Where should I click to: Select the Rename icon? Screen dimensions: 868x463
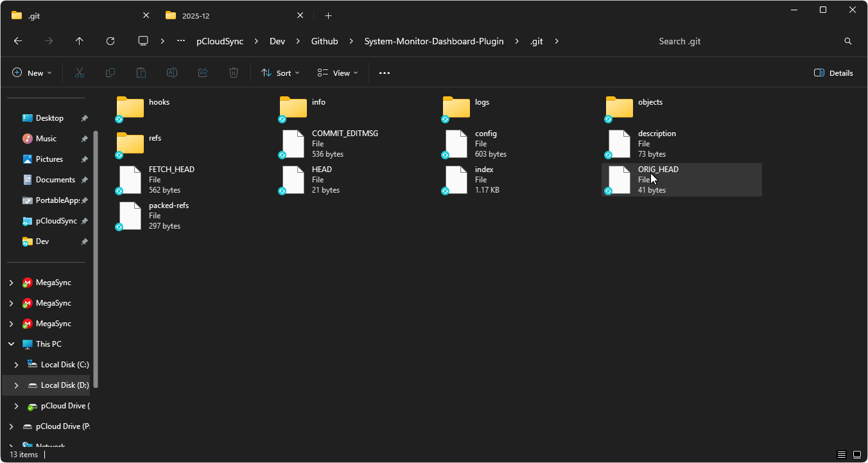(171, 73)
